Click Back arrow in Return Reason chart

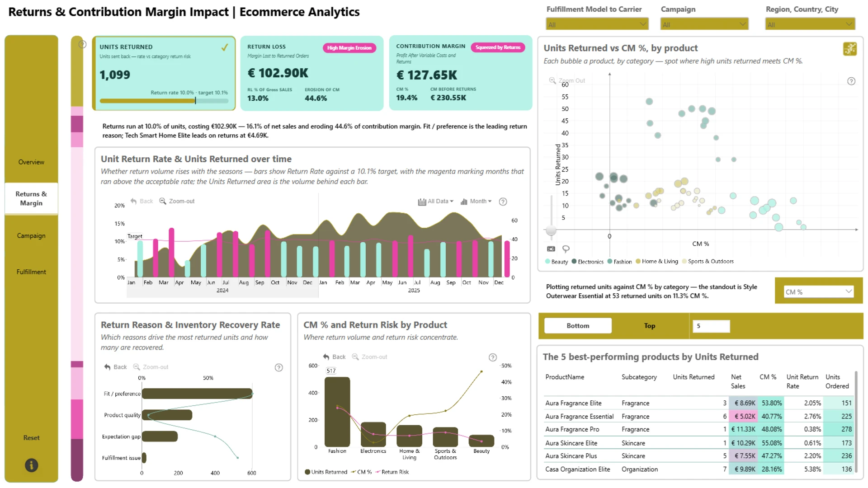tap(115, 367)
